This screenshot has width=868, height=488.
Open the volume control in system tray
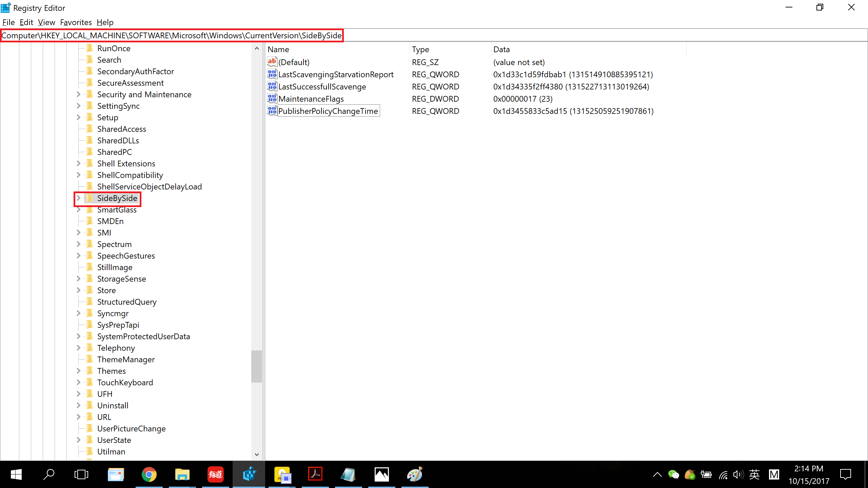738,475
